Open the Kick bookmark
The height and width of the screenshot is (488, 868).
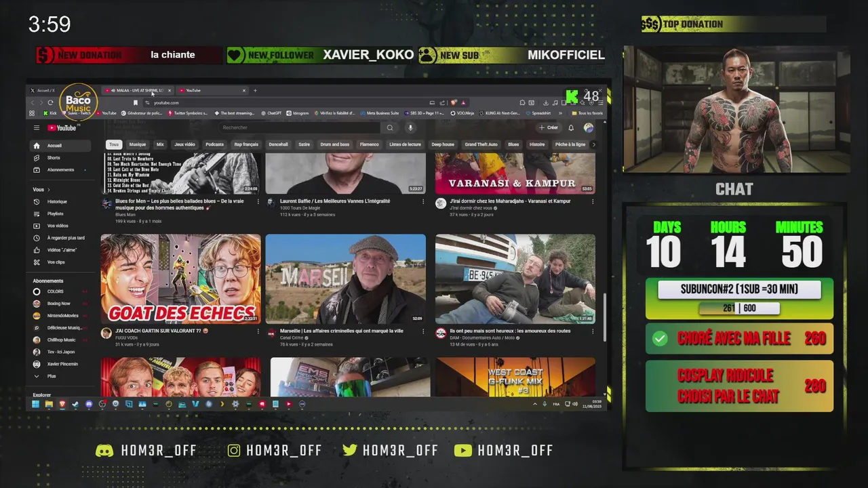[x=50, y=113]
